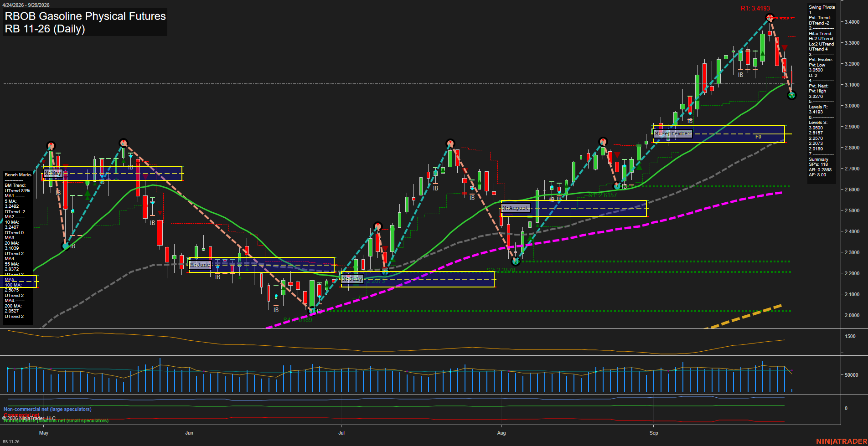Select the late August swing low pivot near 2.6157

617,186
